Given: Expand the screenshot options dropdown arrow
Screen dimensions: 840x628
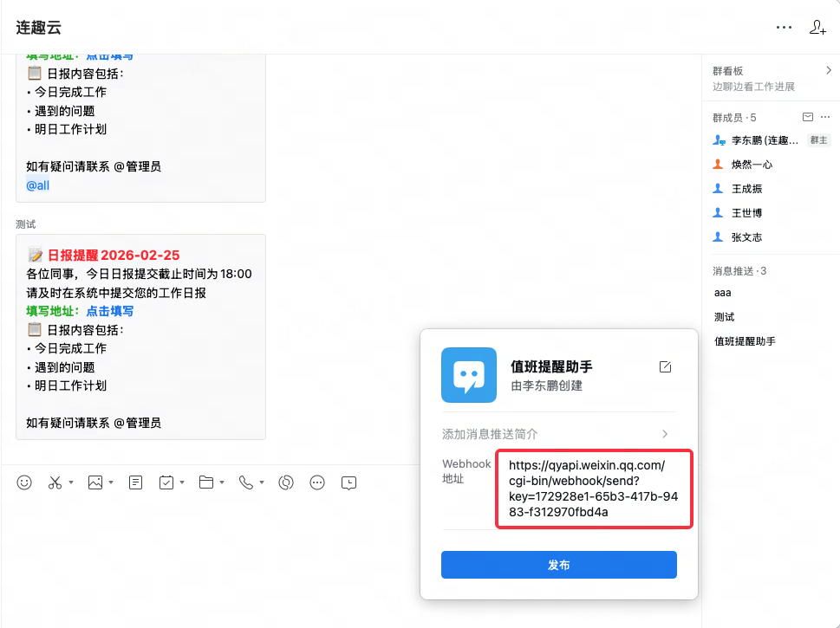Looking at the screenshot, I should click(x=69, y=483).
